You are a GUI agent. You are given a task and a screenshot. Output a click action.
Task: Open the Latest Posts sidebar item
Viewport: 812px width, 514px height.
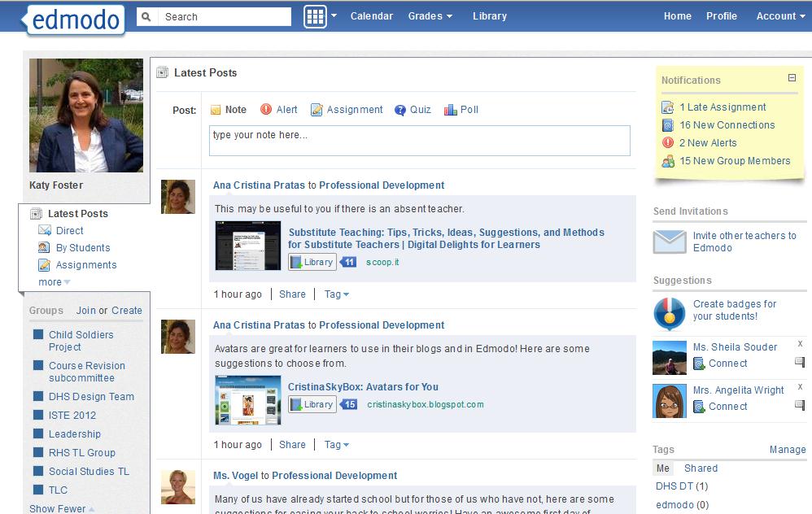click(x=69, y=213)
